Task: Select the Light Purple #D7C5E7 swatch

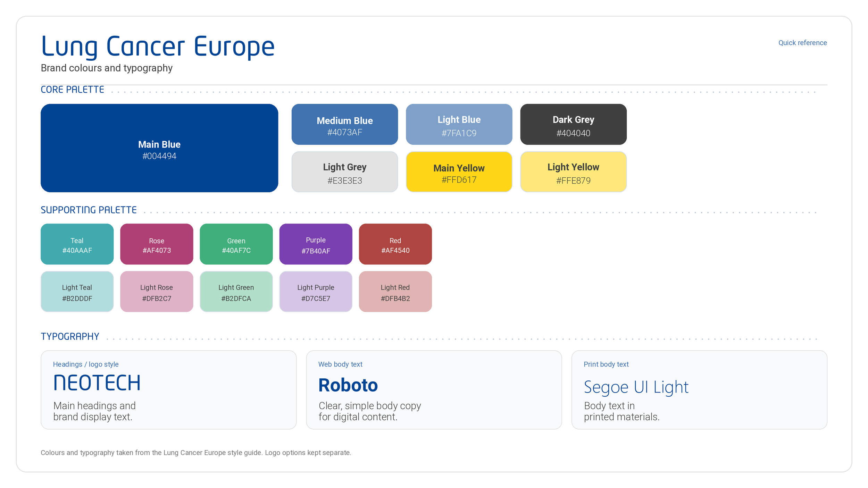Action: tap(316, 292)
